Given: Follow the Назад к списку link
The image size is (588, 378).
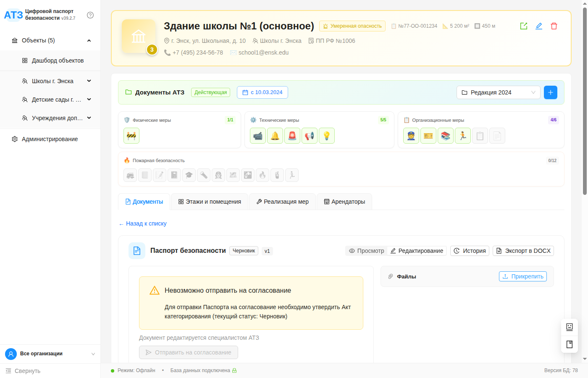Looking at the screenshot, I should pyautogui.click(x=142, y=223).
